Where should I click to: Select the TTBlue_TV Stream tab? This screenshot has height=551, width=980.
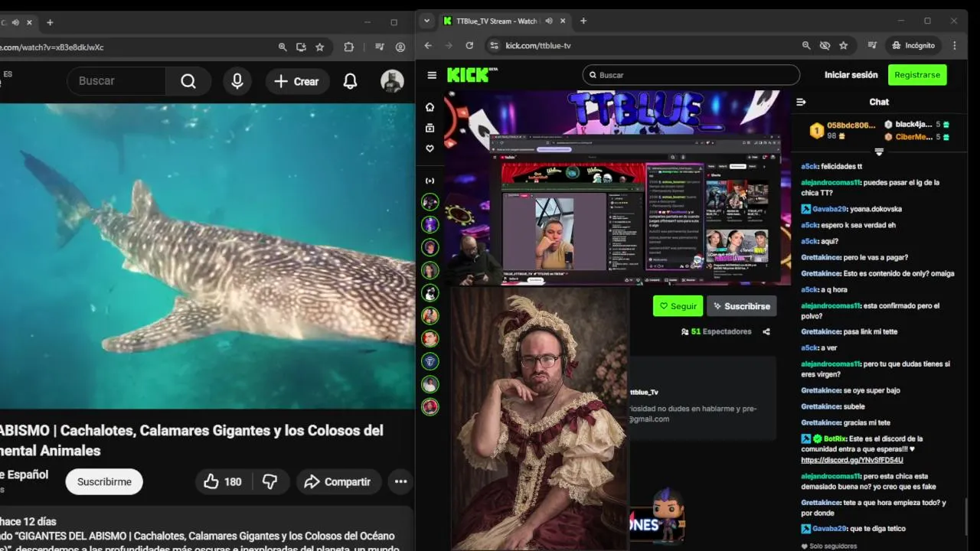(496, 21)
